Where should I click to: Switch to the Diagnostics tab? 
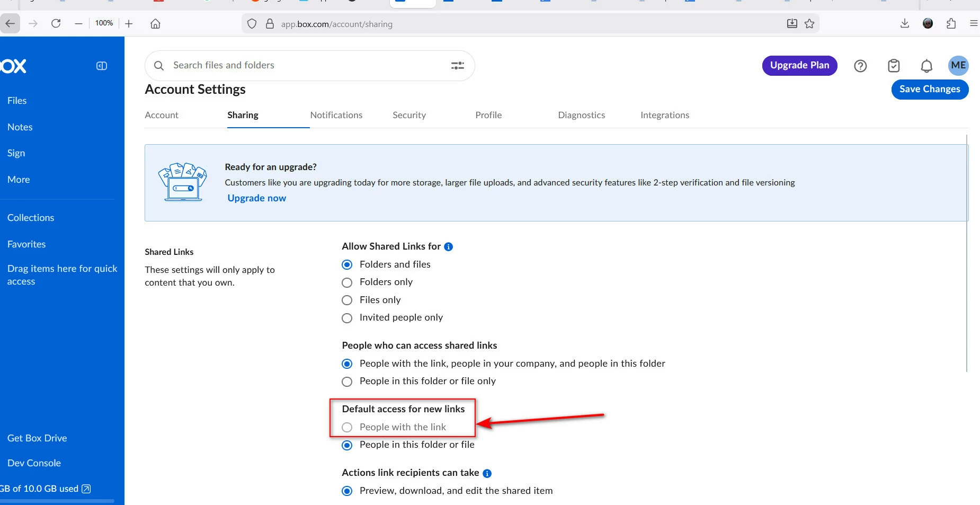pos(581,115)
